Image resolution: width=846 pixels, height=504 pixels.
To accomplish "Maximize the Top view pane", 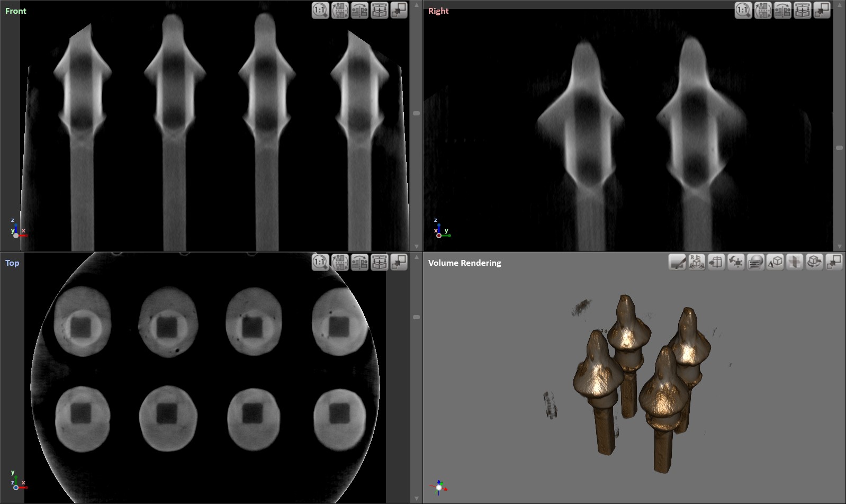I will (x=399, y=262).
